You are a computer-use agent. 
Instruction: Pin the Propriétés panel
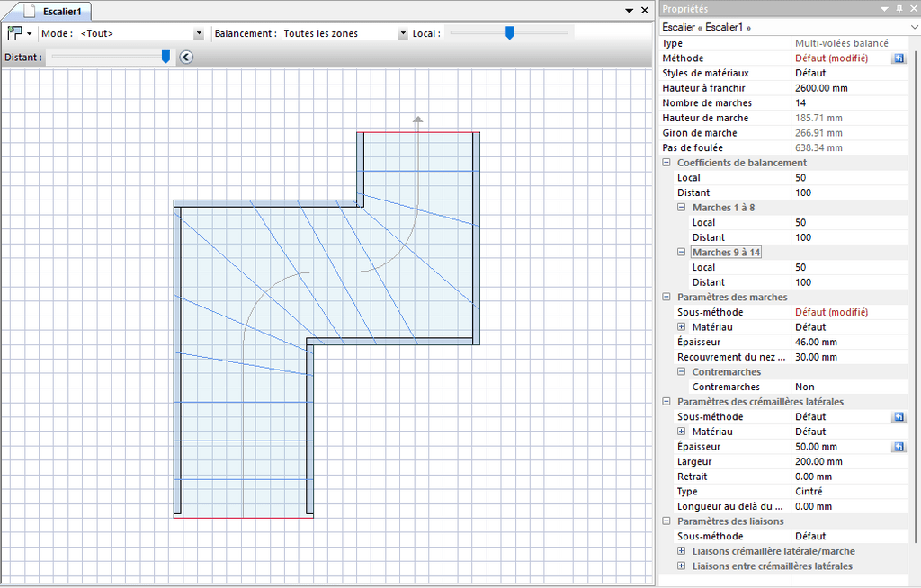[899, 9]
